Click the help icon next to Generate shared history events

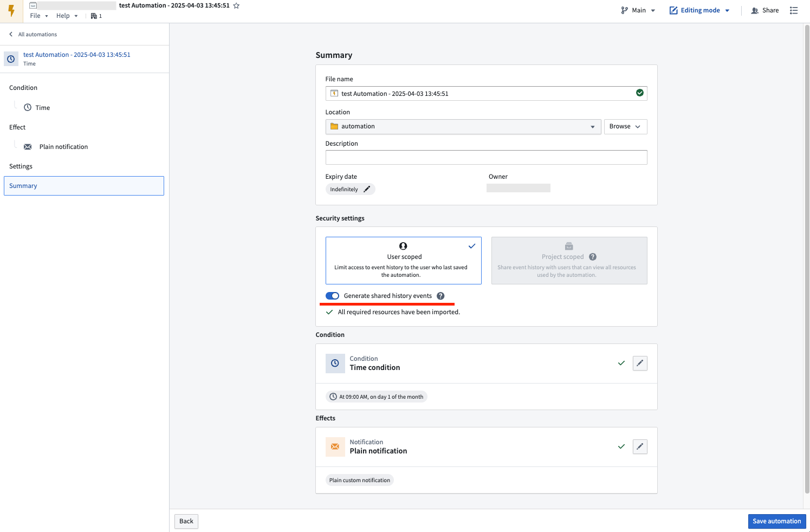coord(440,296)
